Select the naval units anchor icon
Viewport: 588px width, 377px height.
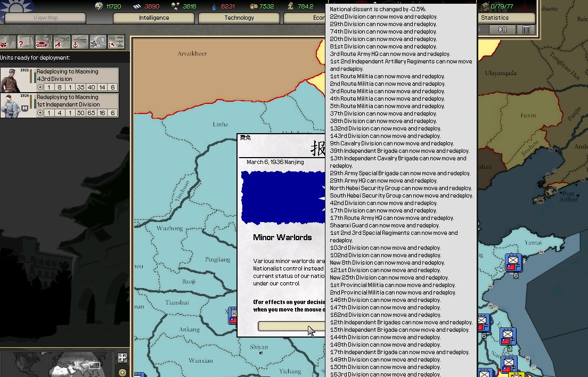[x=79, y=43]
